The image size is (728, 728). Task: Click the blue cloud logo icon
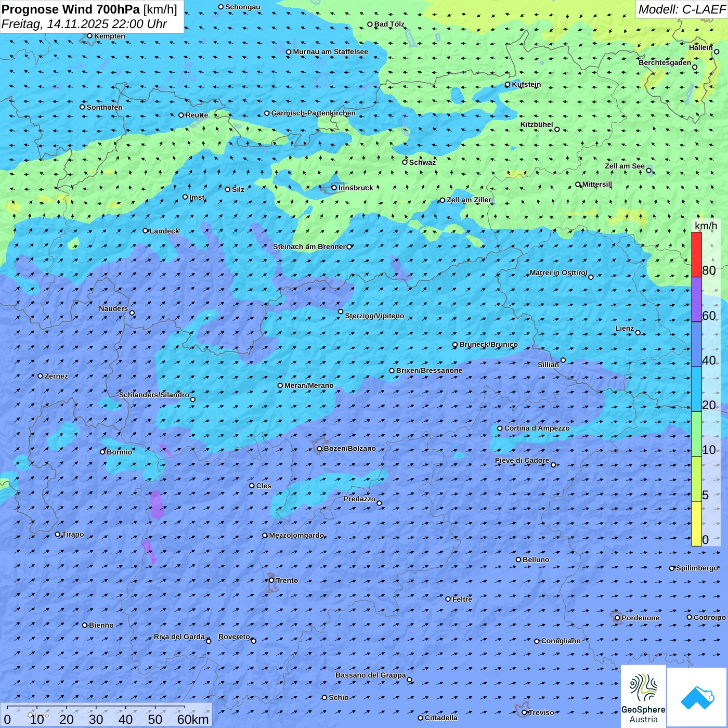[x=697, y=697]
